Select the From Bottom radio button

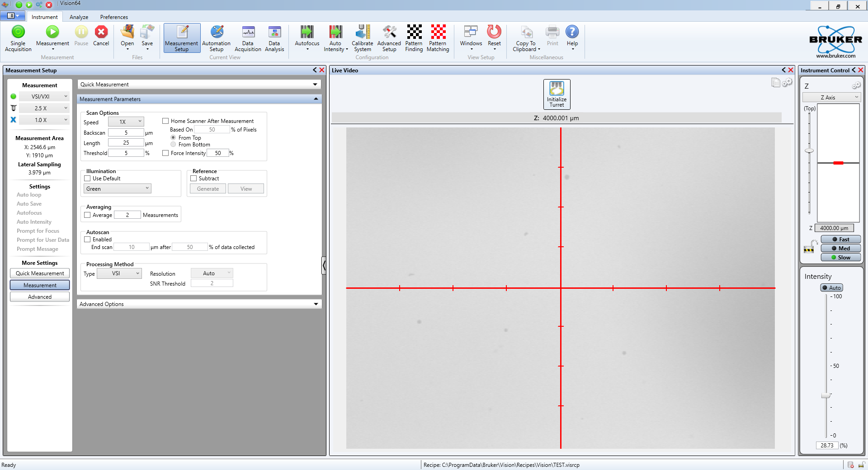(x=173, y=145)
